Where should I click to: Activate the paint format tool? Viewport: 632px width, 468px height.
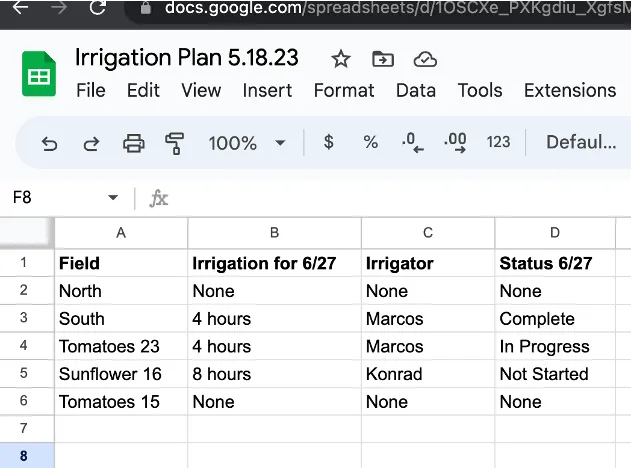(175, 143)
